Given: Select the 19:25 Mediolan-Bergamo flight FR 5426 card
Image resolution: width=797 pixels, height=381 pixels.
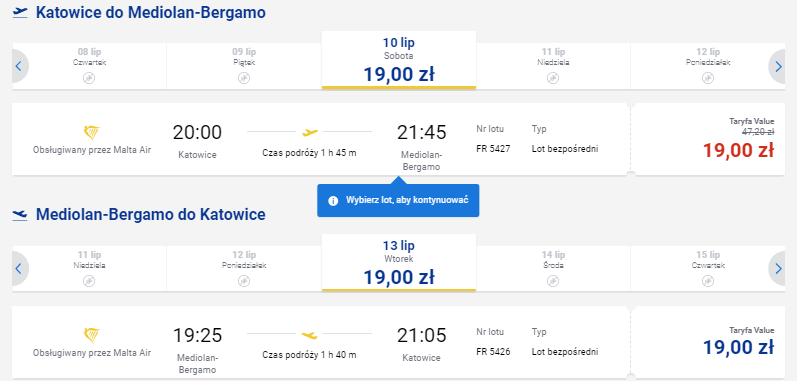Looking at the screenshot, I should click(321, 342).
